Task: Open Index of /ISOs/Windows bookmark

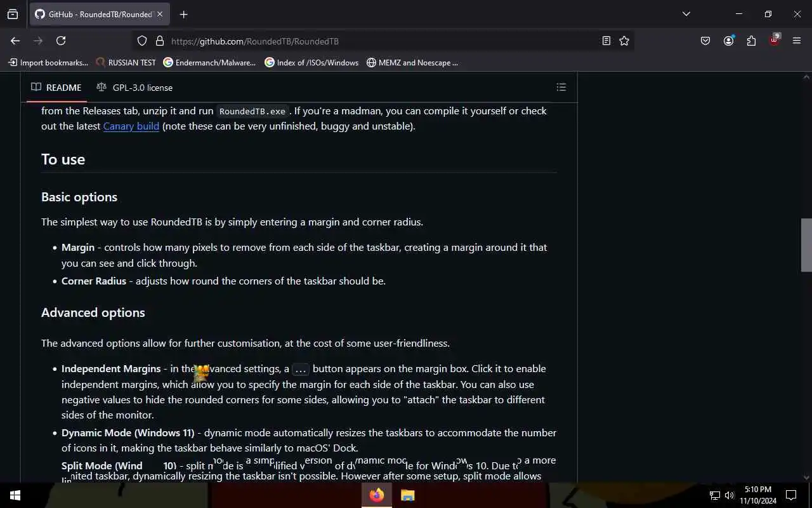Action: 311,62
